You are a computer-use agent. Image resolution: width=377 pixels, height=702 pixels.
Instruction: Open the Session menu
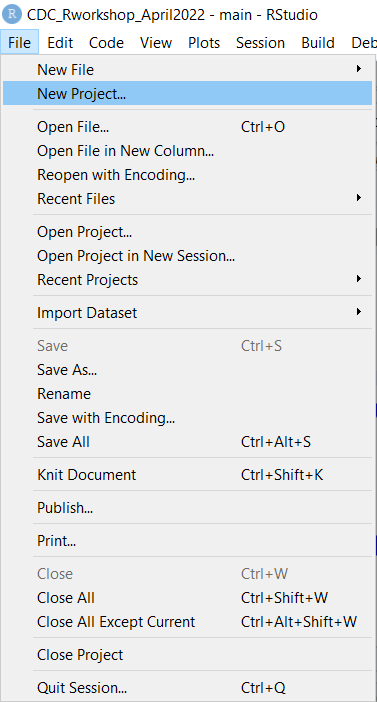[x=260, y=43]
